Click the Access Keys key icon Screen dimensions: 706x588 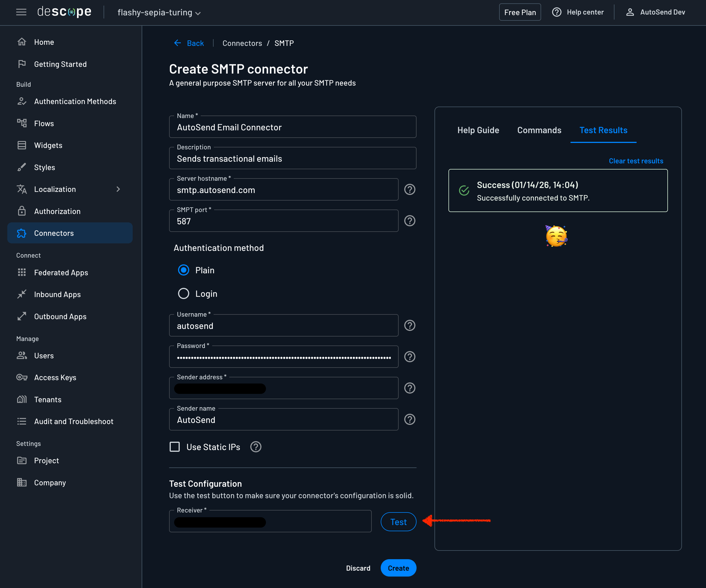click(x=22, y=377)
